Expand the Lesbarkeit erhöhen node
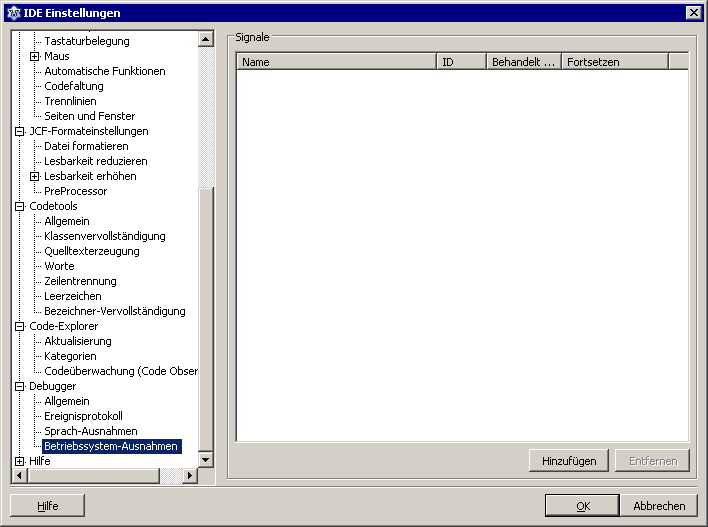Screen dimensions: 708x527 coord(34,177)
